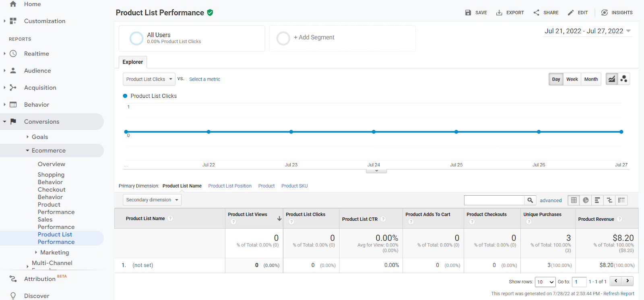This screenshot has width=644, height=300.
Task: Select the comparison view icon
Action: [x=609, y=200]
